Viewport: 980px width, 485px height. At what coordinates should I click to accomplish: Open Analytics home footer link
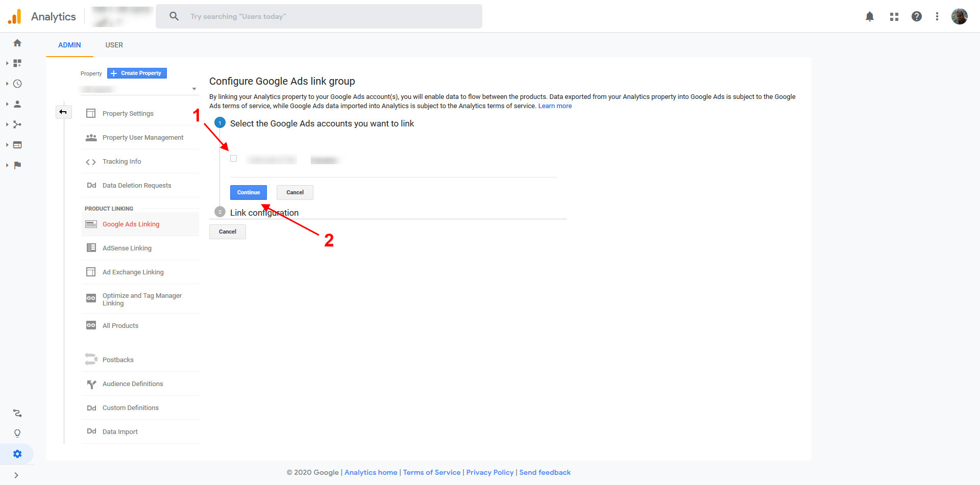(x=371, y=472)
